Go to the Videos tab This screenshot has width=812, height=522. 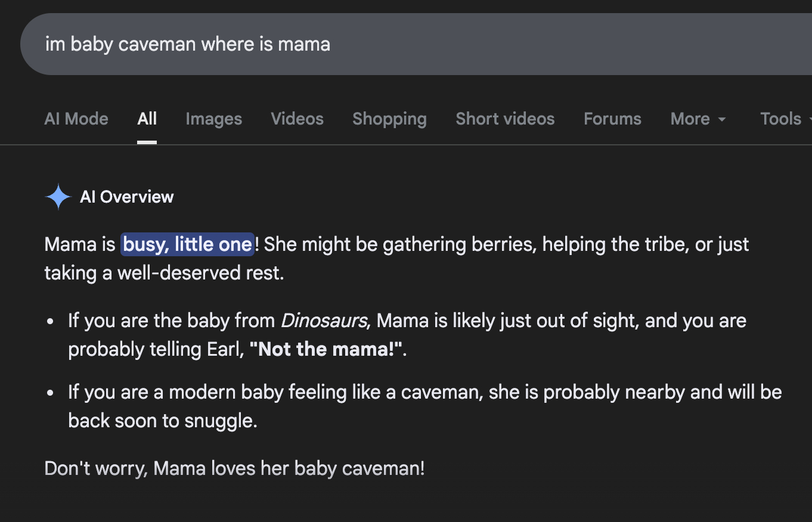pos(297,119)
